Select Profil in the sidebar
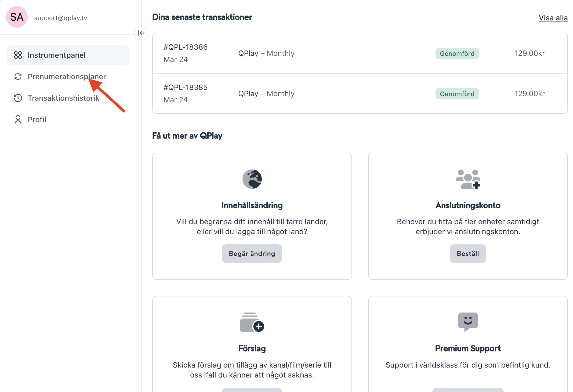This screenshot has width=573, height=392. pyautogui.click(x=37, y=119)
